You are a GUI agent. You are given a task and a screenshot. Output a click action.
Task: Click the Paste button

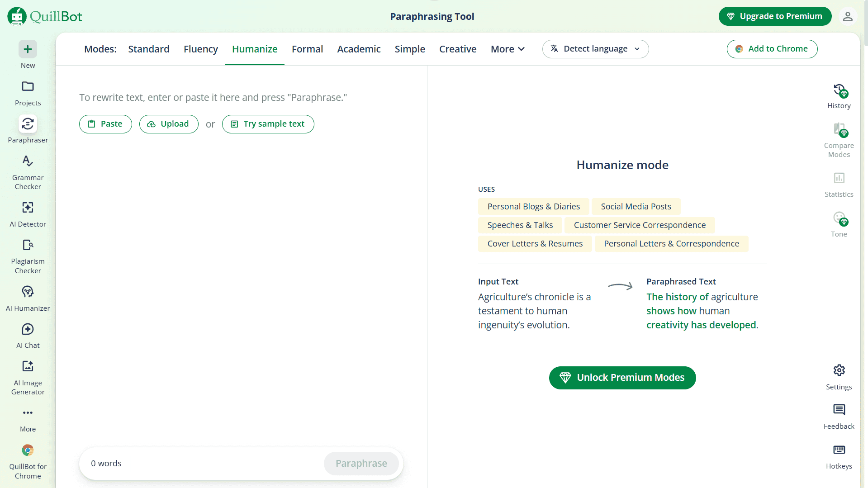105,124
